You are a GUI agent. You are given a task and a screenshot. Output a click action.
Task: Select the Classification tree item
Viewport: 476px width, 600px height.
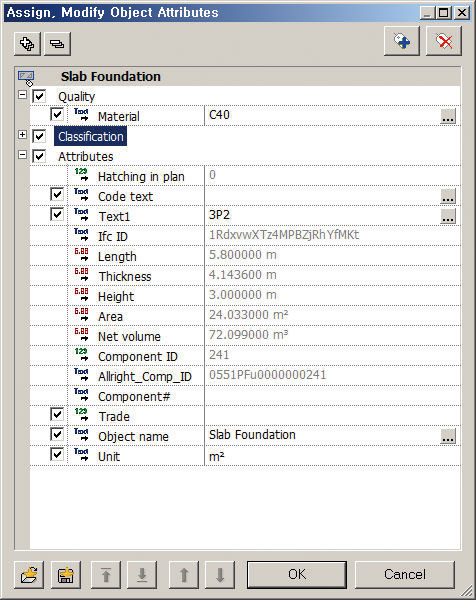pyautogui.click(x=91, y=137)
